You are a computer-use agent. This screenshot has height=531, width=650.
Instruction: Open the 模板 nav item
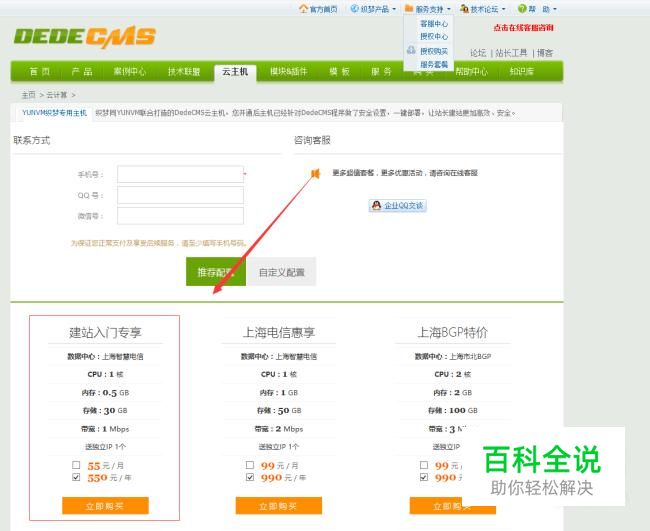(340, 71)
